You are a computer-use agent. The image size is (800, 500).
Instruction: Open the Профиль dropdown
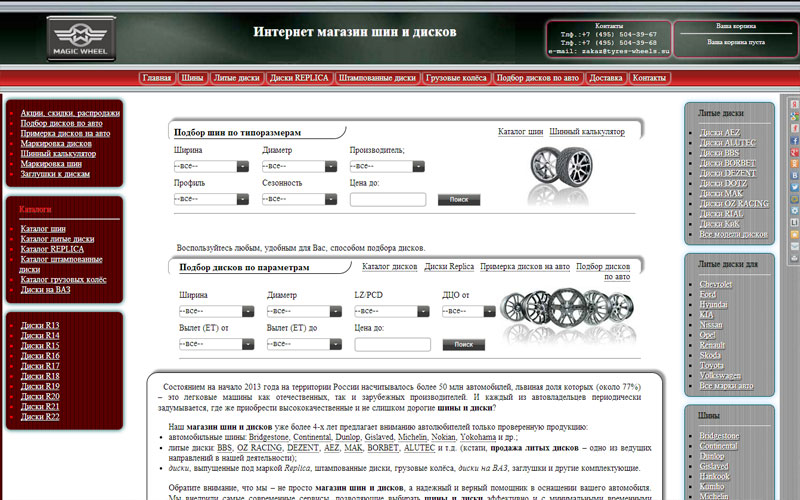click(211, 199)
